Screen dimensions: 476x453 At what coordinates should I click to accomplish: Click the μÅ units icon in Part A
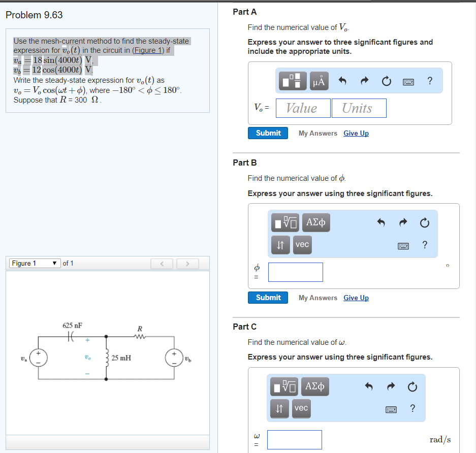319,80
